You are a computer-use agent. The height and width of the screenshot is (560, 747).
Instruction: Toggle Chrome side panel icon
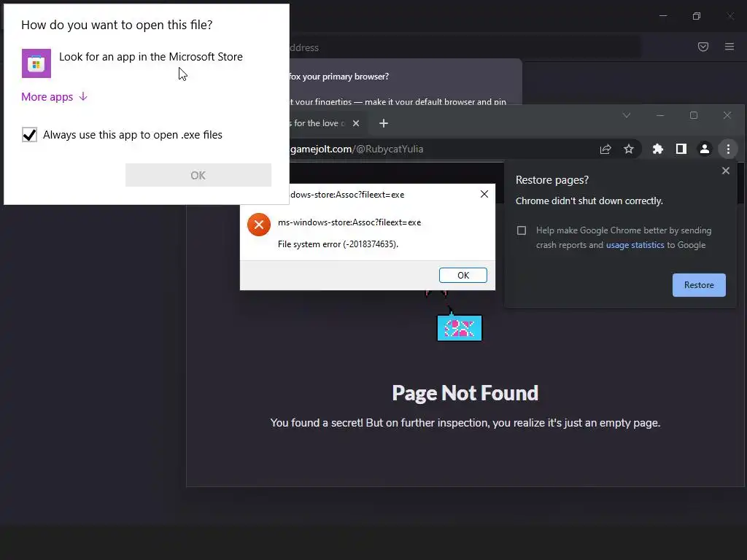pyautogui.click(x=681, y=149)
